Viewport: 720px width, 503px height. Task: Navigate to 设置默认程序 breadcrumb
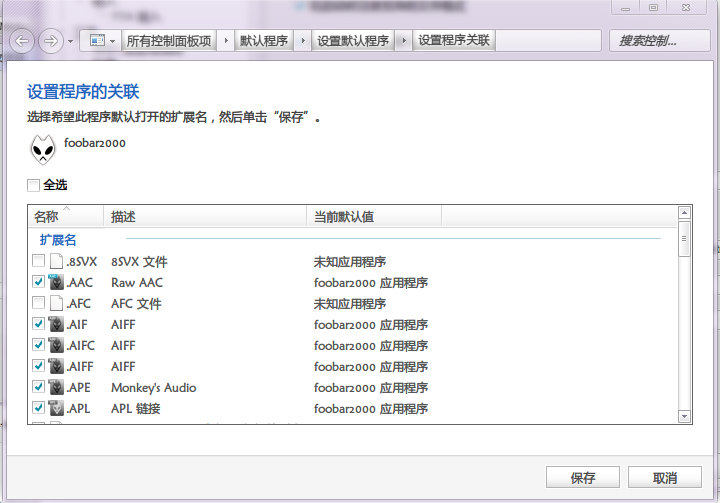coord(353,41)
